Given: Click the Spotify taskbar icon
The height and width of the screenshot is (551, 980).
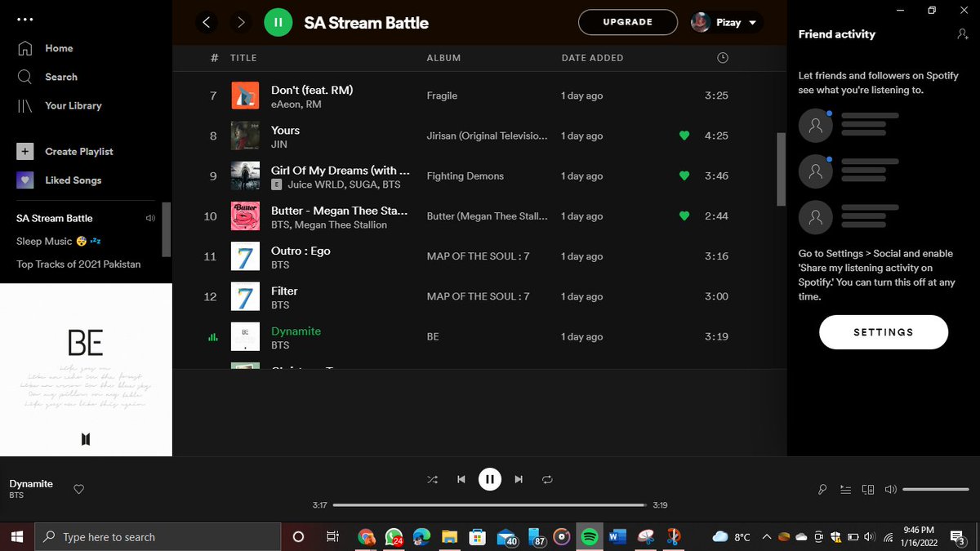Looking at the screenshot, I should pyautogui.click(x=590, y=536).
